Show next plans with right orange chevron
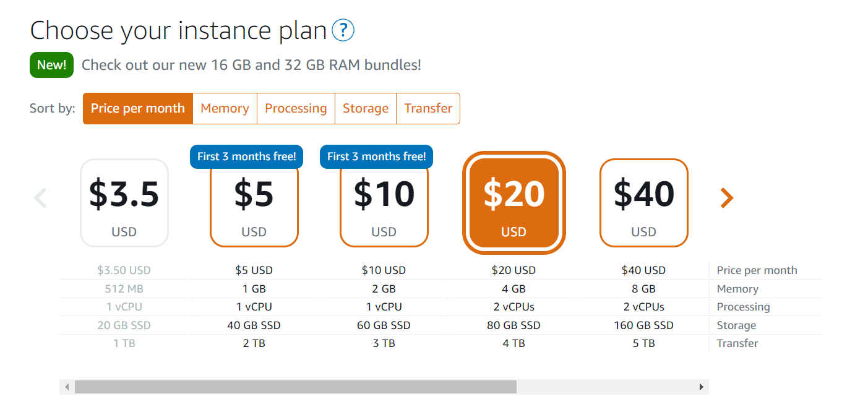 click(727, 198)
